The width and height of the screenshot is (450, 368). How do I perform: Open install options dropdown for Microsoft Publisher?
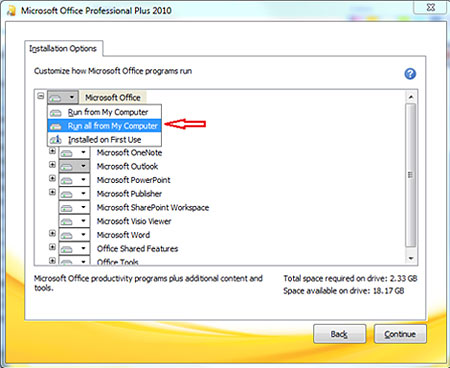pos(74,194)
